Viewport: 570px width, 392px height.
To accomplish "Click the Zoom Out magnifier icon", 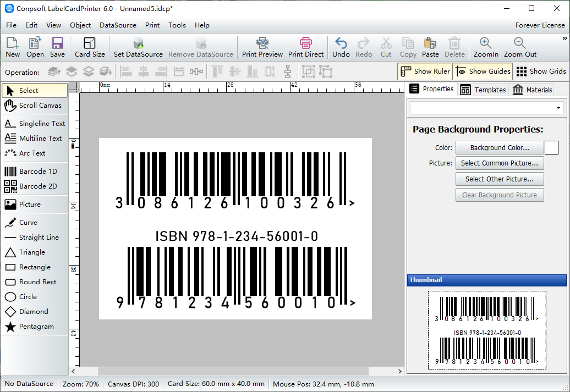I will [x=520, y=43].
